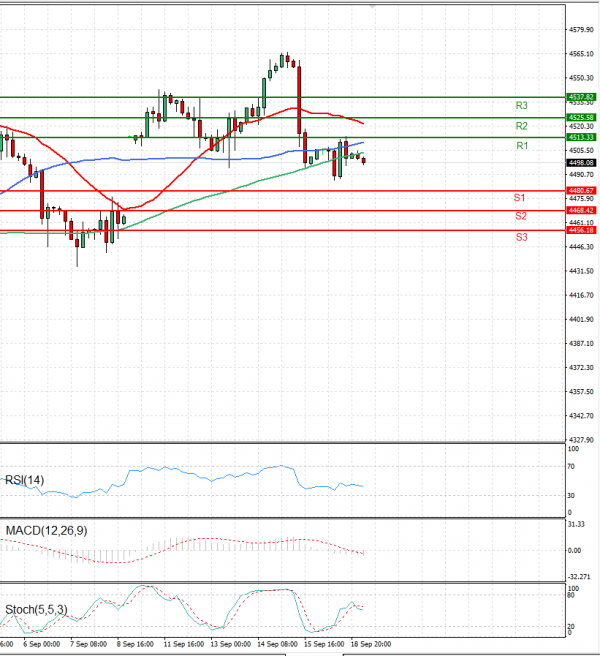Image resolution: width=600 pixels, height=656 pixels.
Task: Click the 4537.82 green price tag
Action: click(x=581, y=97)
